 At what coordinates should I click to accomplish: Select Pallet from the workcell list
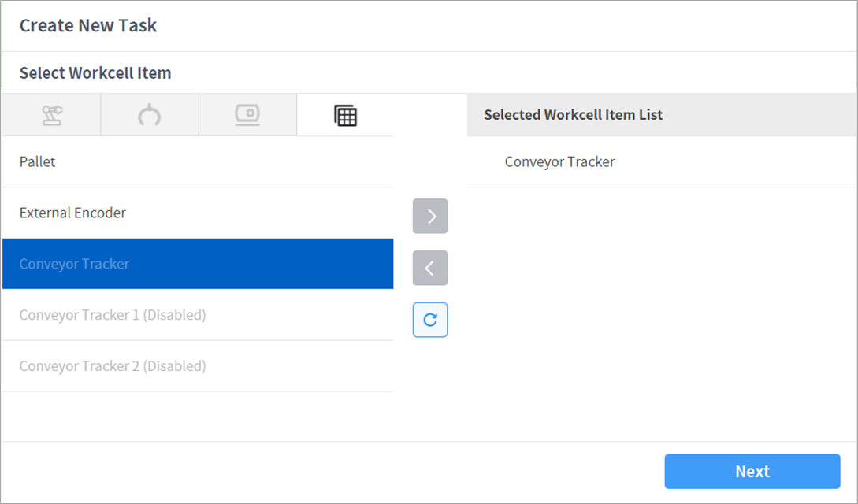pos(197,162)
